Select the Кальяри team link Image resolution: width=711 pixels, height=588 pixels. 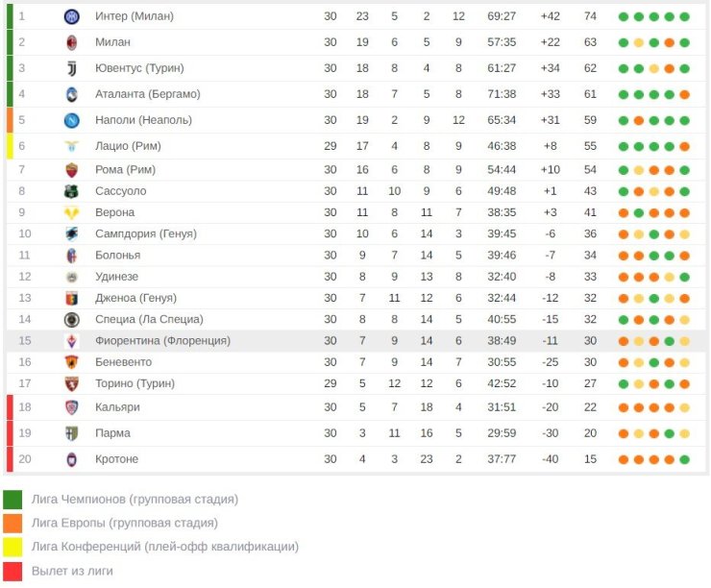point(117,407)
